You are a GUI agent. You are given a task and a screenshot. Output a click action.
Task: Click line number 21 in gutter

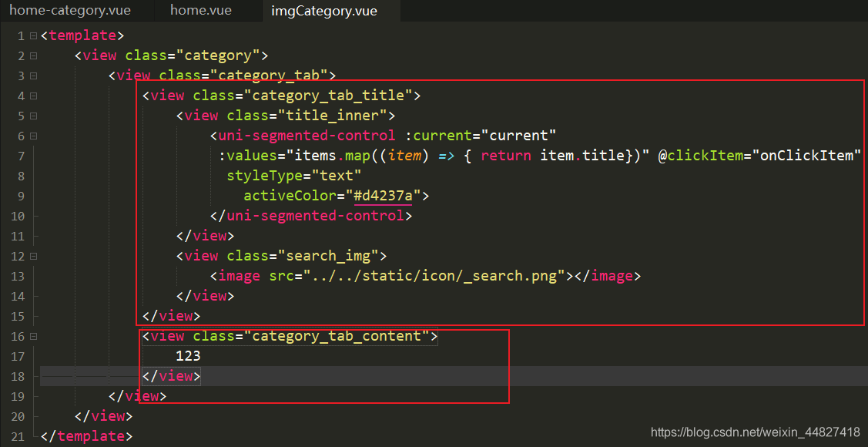[17, 436]
